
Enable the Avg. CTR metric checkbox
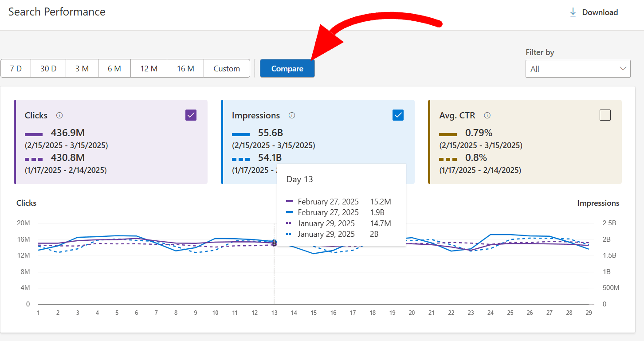pos(605,115)
